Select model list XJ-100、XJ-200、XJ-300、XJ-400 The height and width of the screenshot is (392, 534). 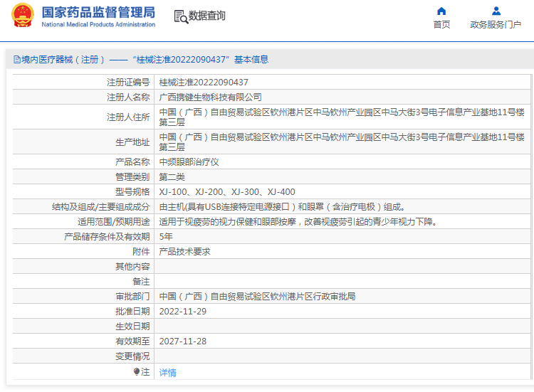[x=227, y=192]
